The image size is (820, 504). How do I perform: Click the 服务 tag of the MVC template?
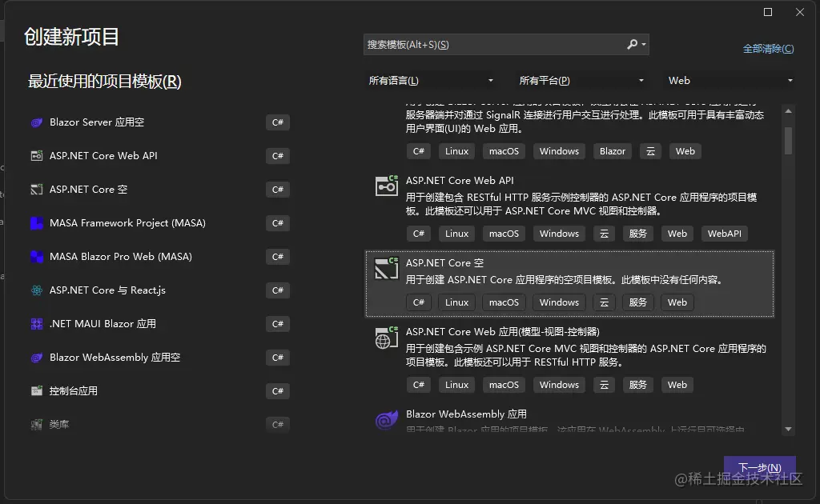tap(638, 385)
